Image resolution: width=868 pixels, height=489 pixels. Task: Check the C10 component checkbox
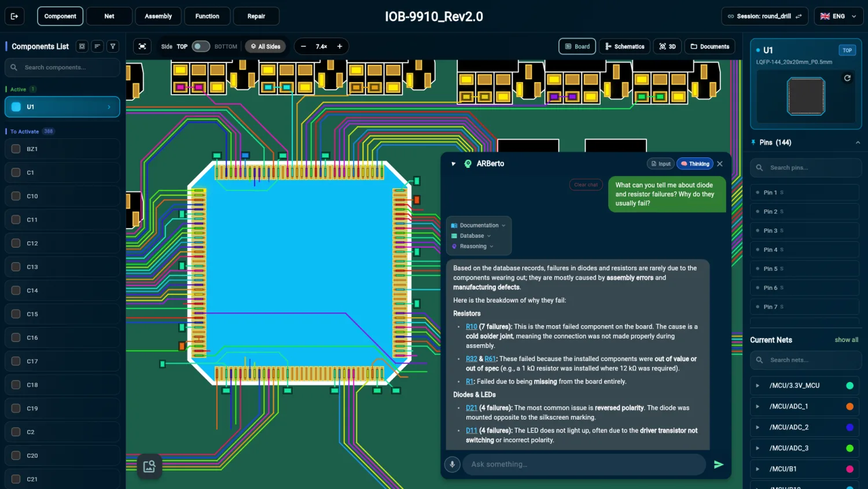tap(16, 196)
